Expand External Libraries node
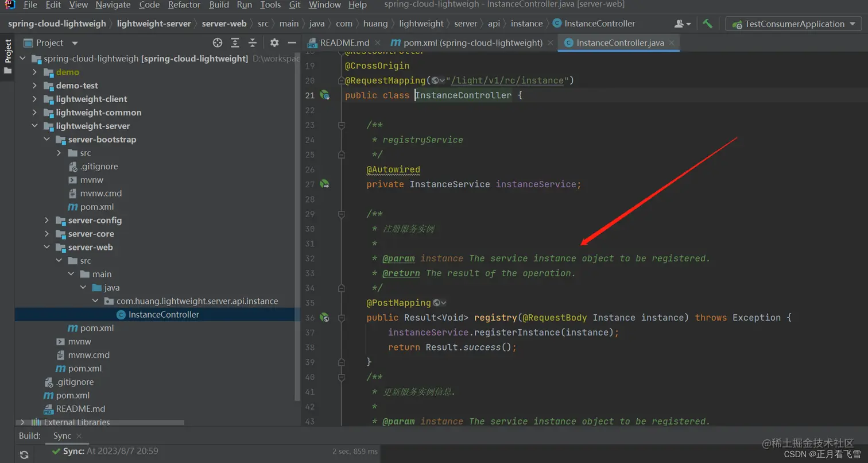Image resolution: width=868 pixels, height=463 pixels. coord(23,422)
